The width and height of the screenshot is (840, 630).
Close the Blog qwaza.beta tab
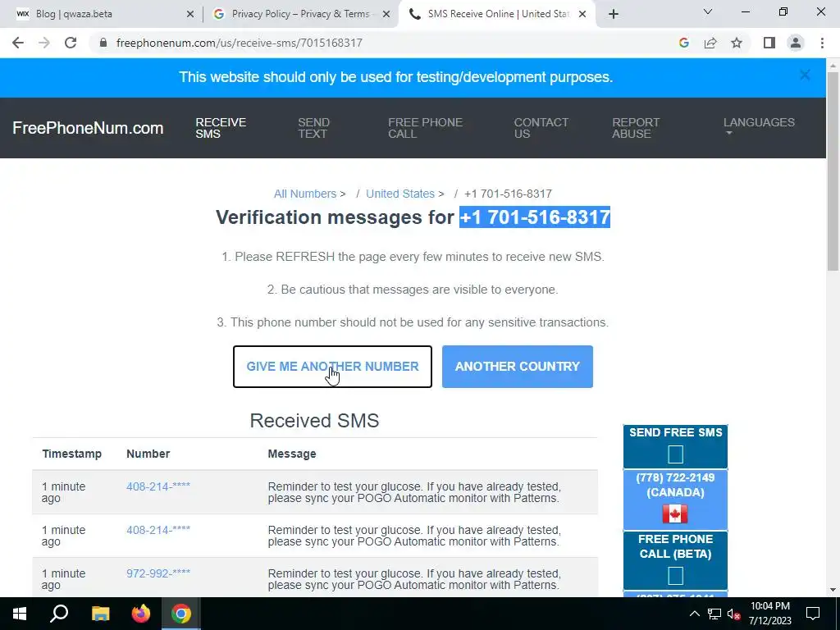click(190, 14)
